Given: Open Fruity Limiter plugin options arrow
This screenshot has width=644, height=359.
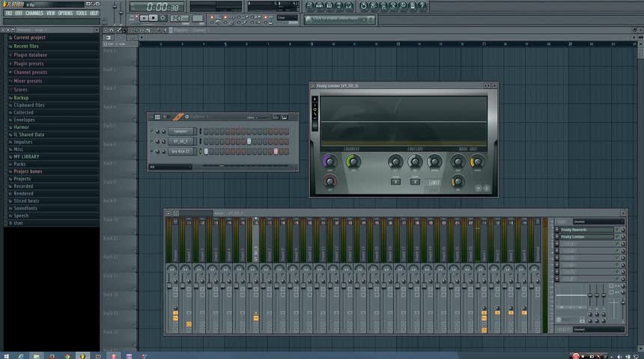Looking at the screenshot, I should (315, 86).
